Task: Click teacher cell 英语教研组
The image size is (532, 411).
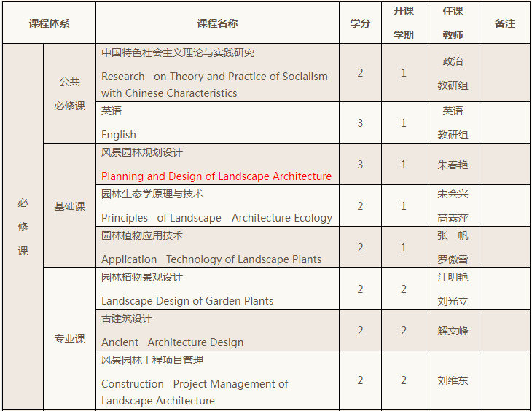Action: point(453,122)
